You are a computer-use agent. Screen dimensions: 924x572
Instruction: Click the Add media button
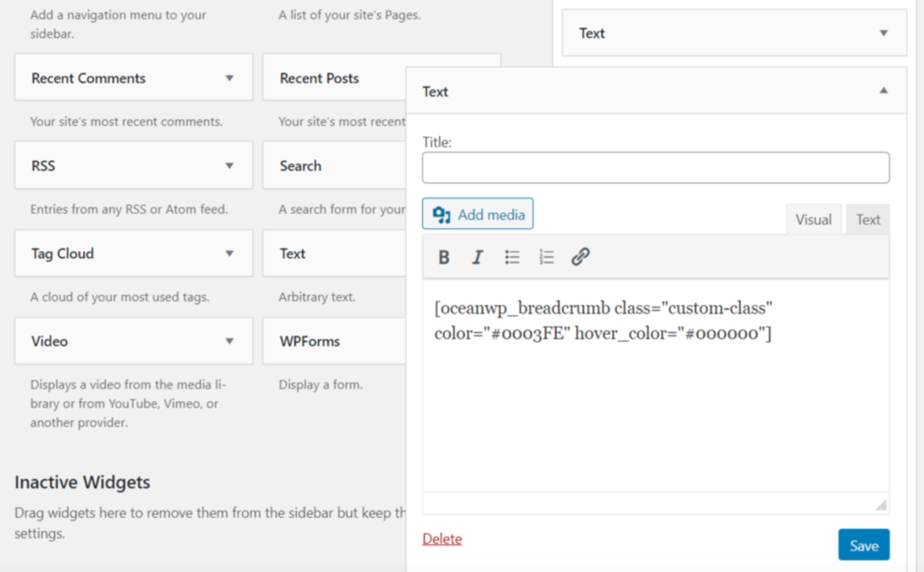coord(478,215)
